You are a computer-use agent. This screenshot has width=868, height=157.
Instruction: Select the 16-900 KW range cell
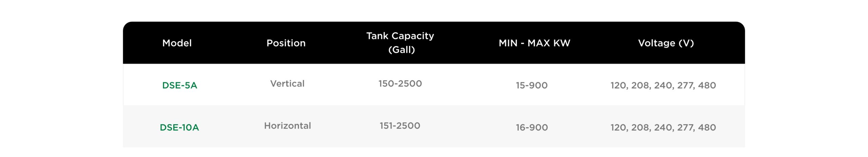pyautogui.click(x=532, y=128)
